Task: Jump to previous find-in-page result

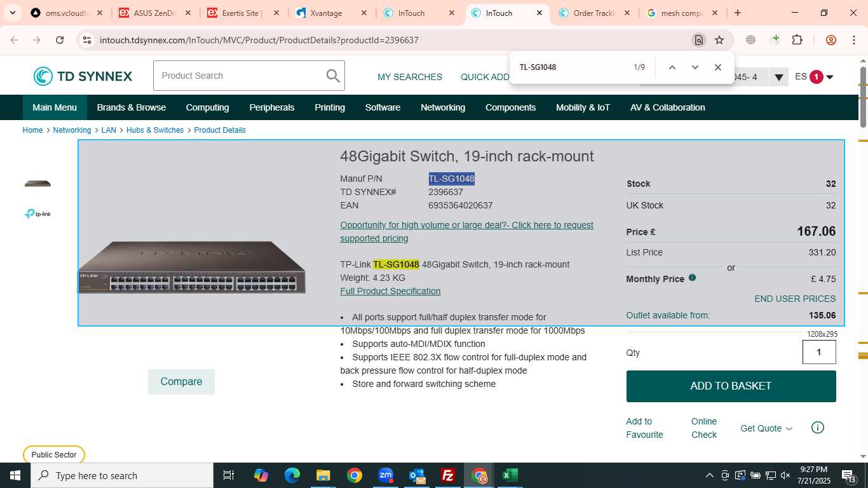Action: [x=672, y=67]
